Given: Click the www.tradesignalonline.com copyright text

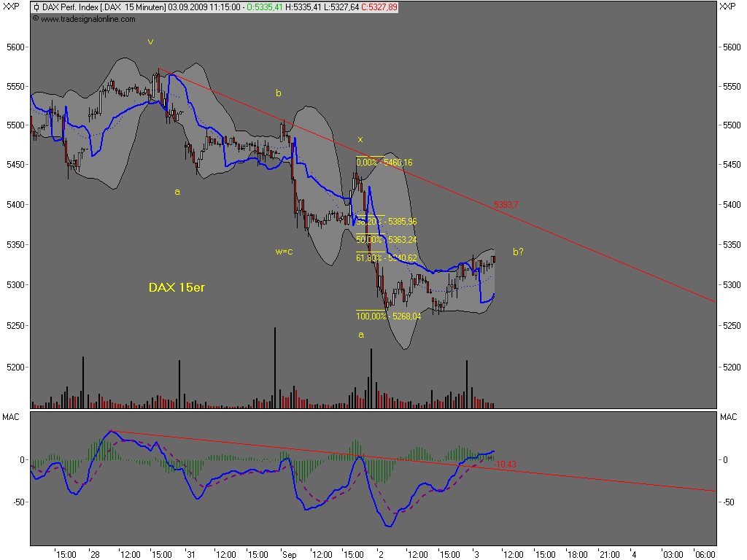Looking at the screenshot, I should [84, 19].
